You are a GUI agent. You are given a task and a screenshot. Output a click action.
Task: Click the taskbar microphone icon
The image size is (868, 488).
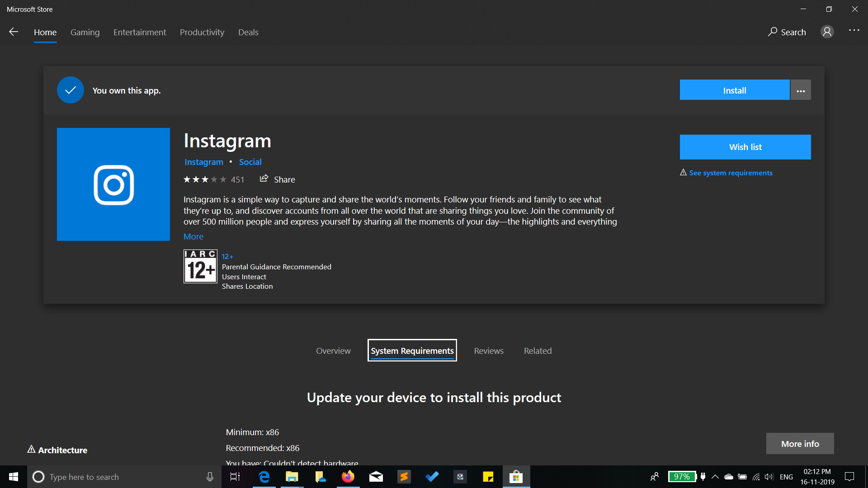point(210,477)
